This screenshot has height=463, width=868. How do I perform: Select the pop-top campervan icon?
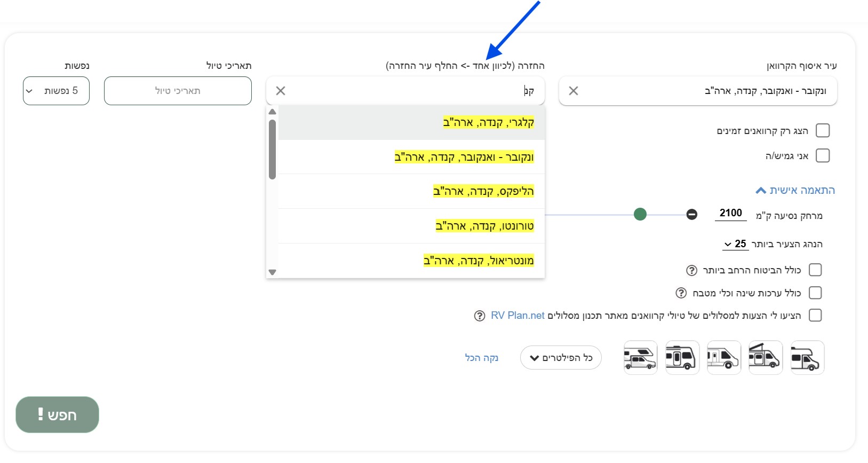(765, 358)
